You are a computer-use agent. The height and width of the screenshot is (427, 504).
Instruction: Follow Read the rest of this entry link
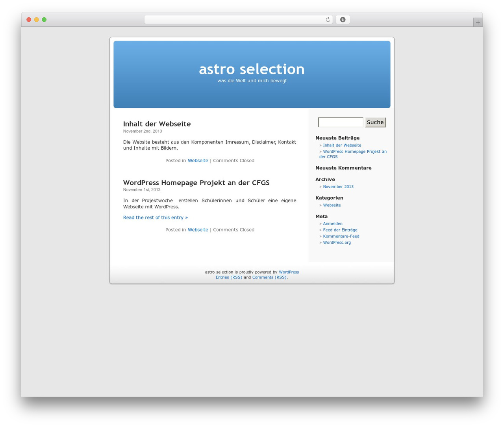[x=156, y=217]
